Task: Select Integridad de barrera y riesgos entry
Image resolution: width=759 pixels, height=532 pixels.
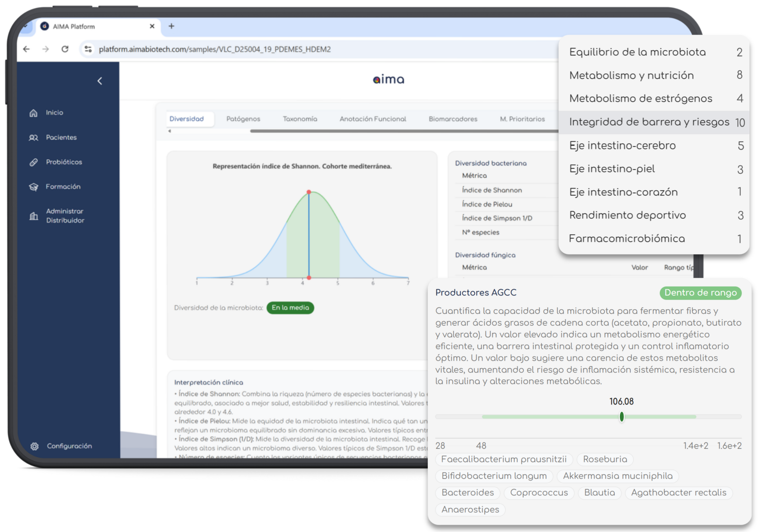Action: pyautogui.click(x=654, y=122)
